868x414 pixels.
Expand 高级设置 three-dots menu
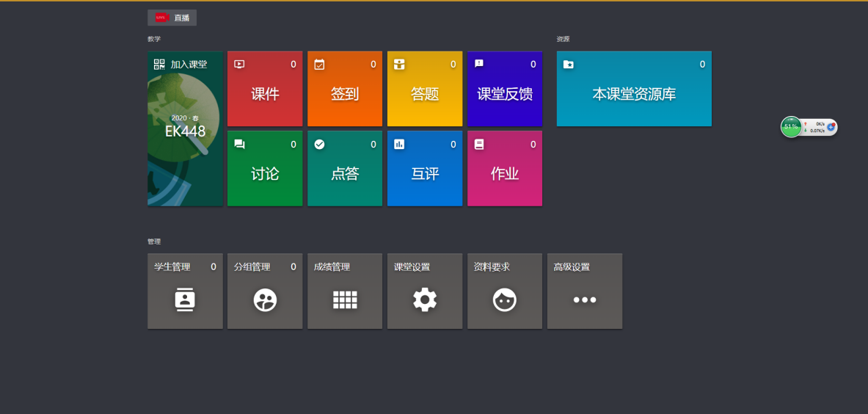(585, 299)
